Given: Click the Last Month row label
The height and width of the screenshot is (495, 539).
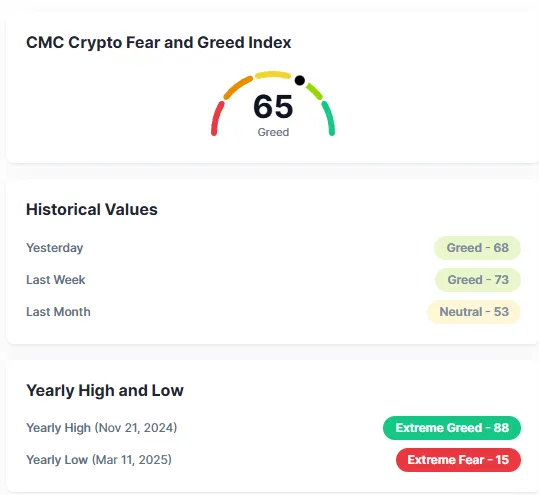Looking at the screenshot, I should pyautogui.click(x=58, y=312).
